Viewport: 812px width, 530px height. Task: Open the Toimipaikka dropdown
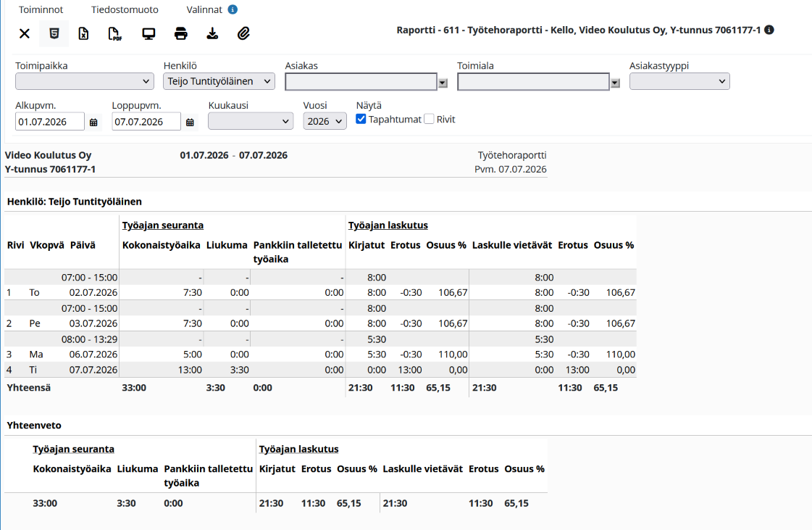85,81
